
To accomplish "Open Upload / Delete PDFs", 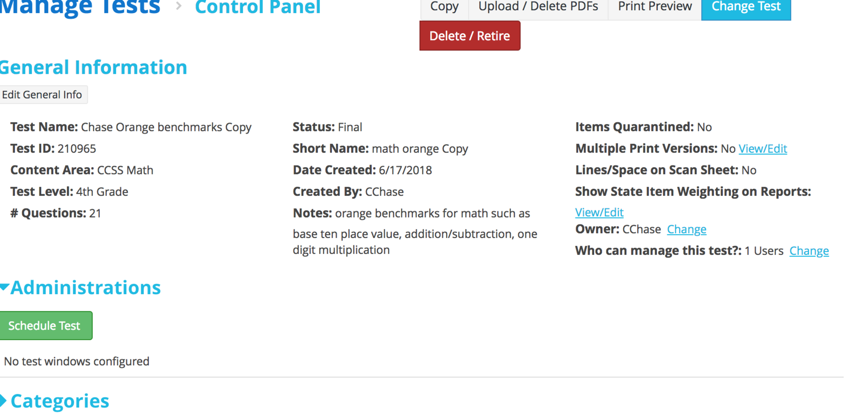I will pyautogui.click(x=538, y=8).
